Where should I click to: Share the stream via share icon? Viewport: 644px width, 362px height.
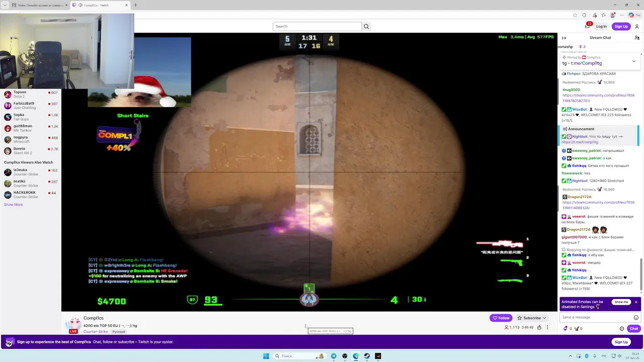click(539, 327)
